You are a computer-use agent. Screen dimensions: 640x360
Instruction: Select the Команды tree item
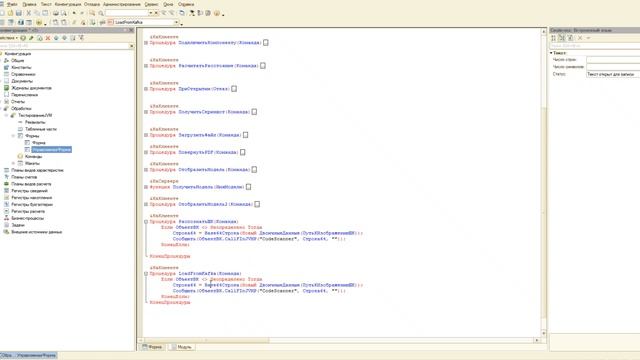click(33, 156)
